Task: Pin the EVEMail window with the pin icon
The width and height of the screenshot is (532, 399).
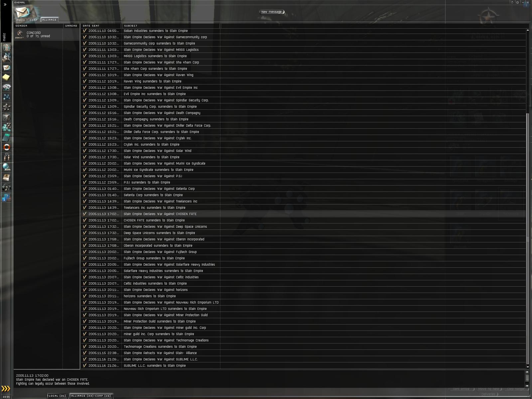Action: point(512,2)
